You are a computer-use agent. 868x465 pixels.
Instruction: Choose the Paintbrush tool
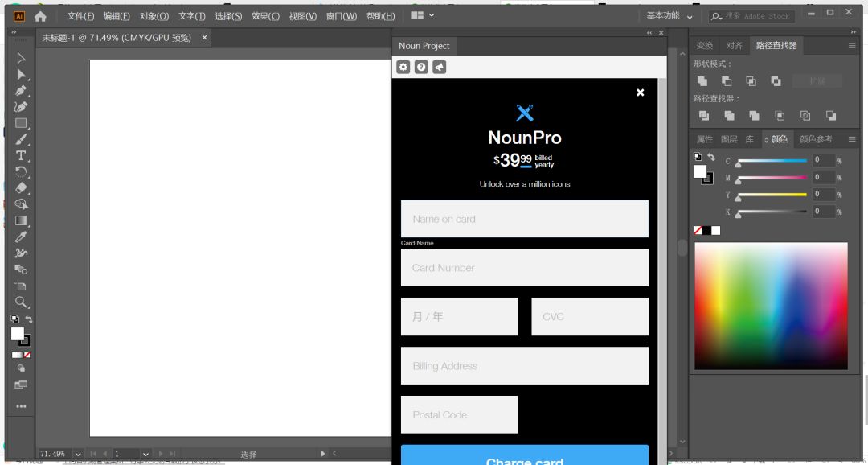click(x=21, y=139)
